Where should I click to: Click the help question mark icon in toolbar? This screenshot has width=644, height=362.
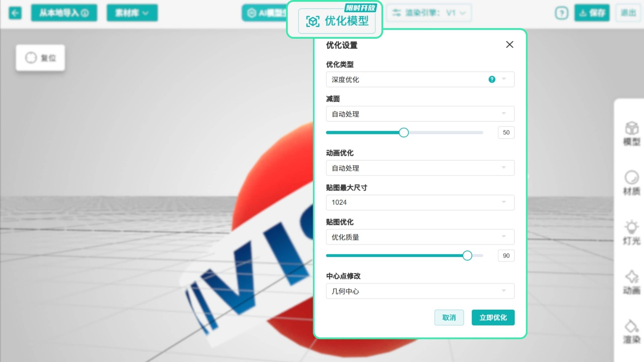click(561, 13)
